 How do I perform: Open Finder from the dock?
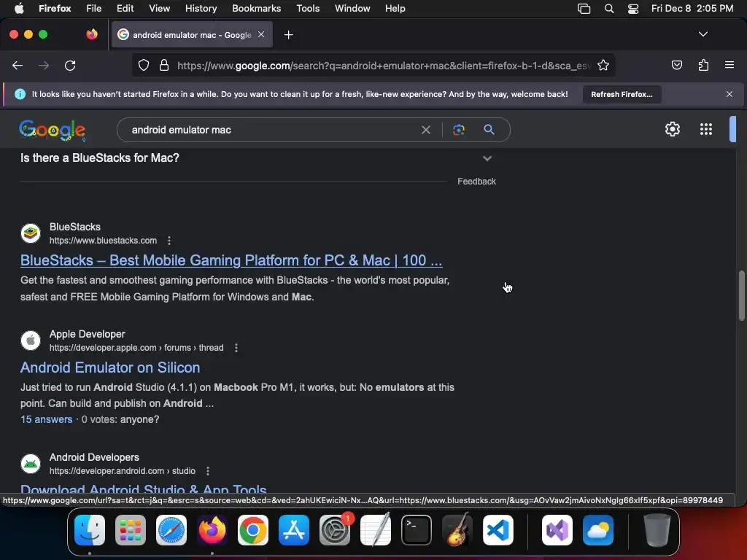click(90, 530)
